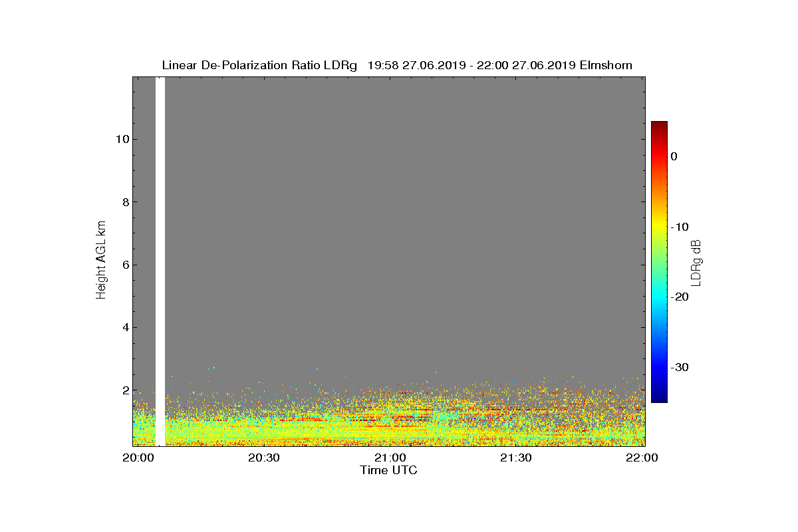Click the plot title 'Linear De-Polarization Ratio LDRg'
Screen dimensions: 798x532
click(259, 65)
